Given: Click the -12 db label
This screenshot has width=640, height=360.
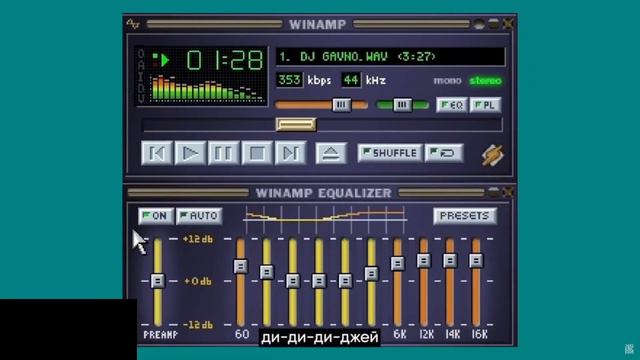Looking at the screenshot, I should 198,325.
